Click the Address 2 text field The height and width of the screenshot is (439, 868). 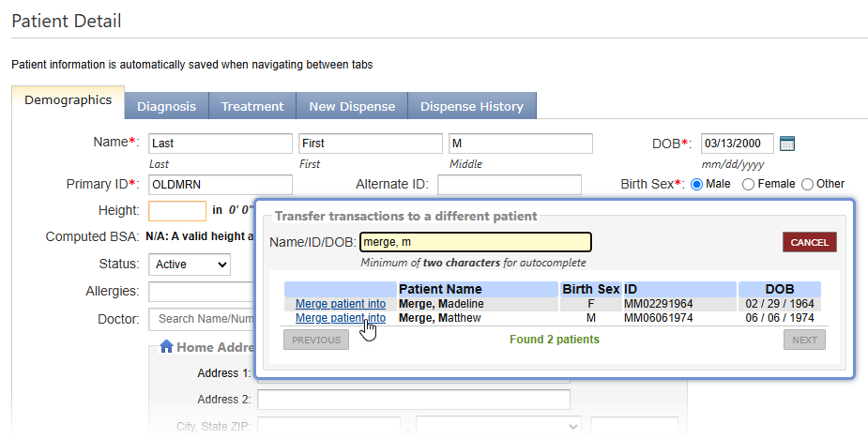(x=413, y=400)
